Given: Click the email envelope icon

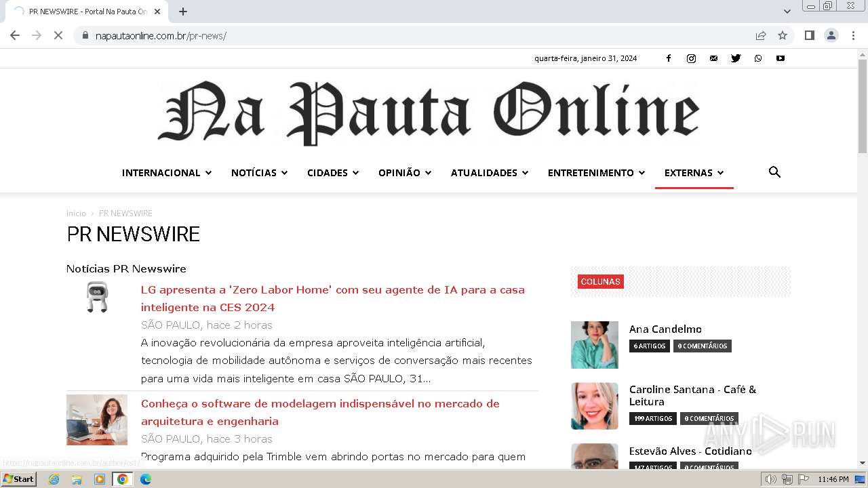Looking at the screenshot, I should click(x=713, y=58).
